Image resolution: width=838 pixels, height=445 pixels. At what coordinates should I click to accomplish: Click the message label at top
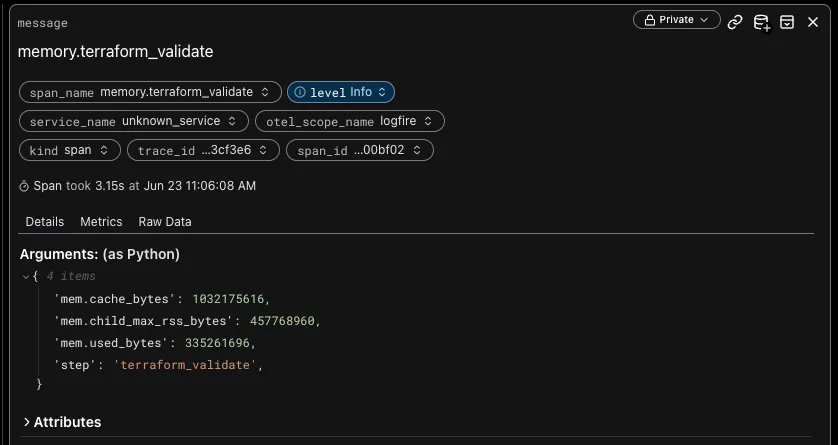[x=43, y=24]
